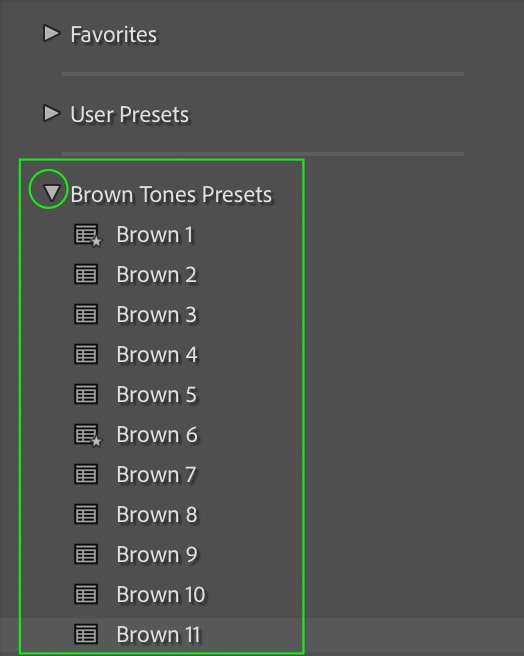Select the User Presets label
Screen dimensions: 524x656
(129, 114)
